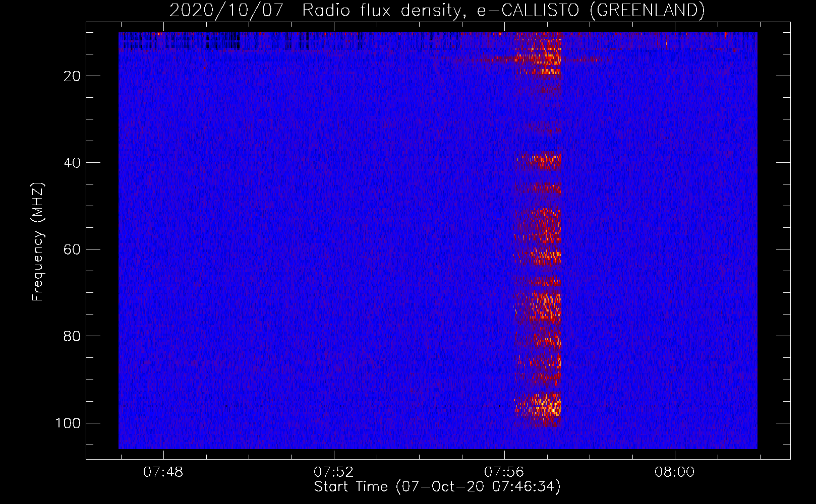Click the 100 MHz y-axis tick label
Screen dimensions: 816x504
tap(68, 423)
